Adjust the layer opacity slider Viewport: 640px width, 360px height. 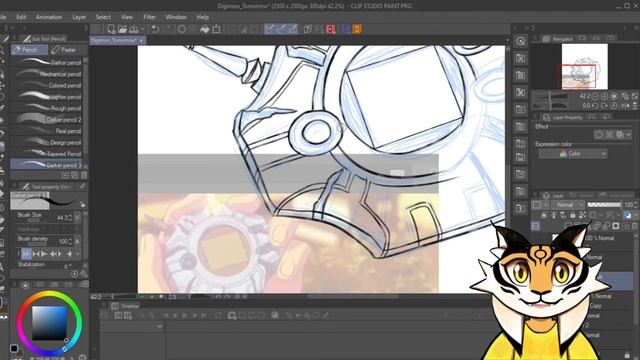(x=604, y=205)
